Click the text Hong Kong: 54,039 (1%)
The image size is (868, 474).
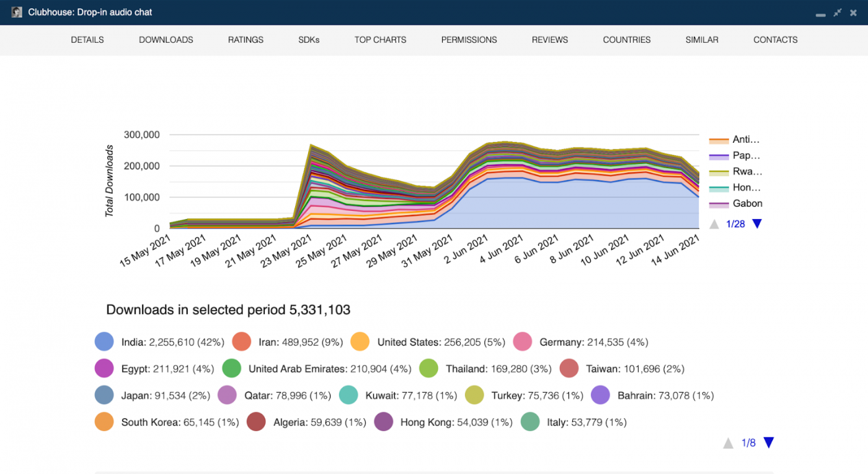456,422
